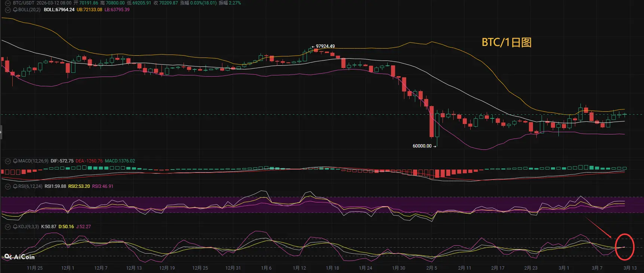Click the MACD:1376.02 histogram value
Viewport: 644px width, 273px height.
pyautogui.click(x=120, y=161)
